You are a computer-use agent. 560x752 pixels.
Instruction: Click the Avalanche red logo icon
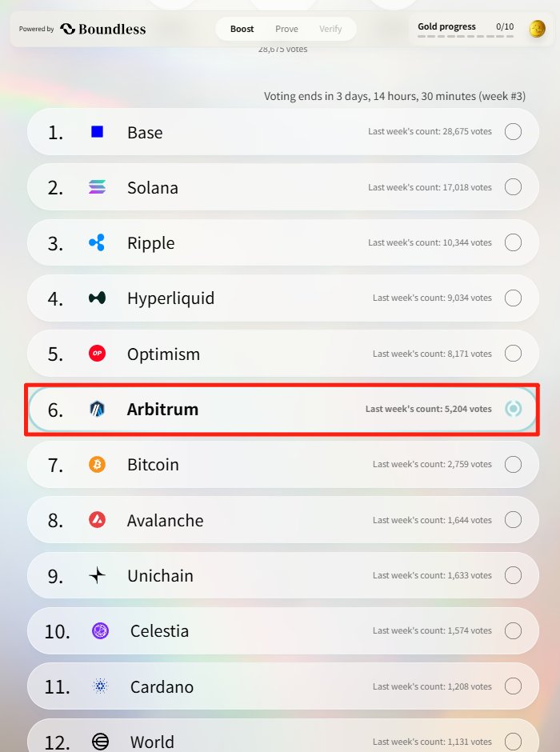coord(98,520)
